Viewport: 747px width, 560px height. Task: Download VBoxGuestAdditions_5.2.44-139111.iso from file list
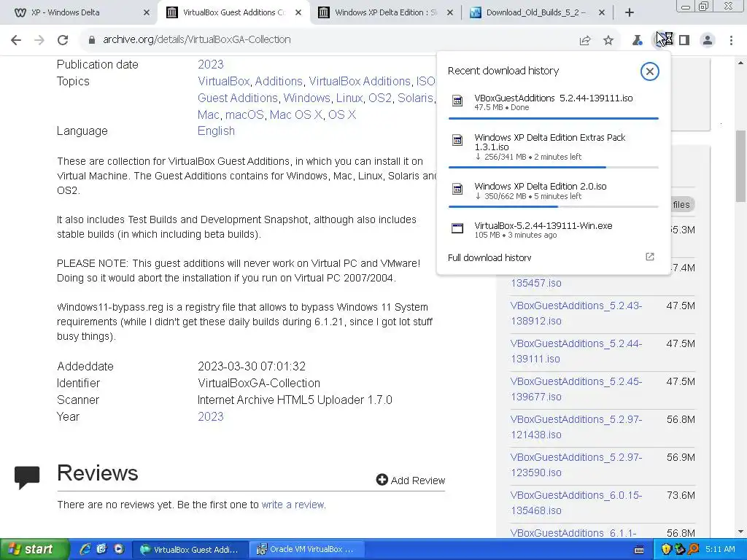576,351
